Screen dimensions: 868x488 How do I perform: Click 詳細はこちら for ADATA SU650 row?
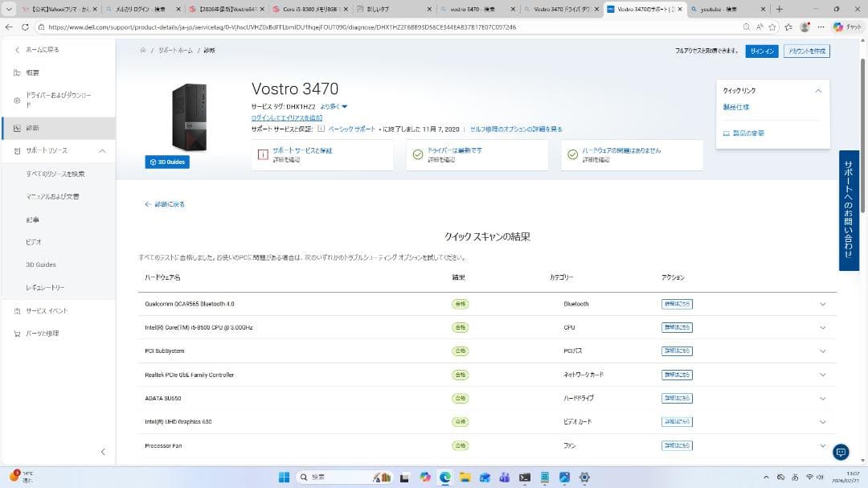pos(677,398)
